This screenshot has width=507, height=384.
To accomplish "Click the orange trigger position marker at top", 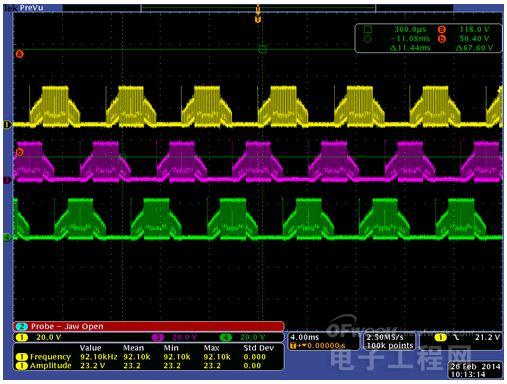I will pyautogui.click(x=258, y=20).
